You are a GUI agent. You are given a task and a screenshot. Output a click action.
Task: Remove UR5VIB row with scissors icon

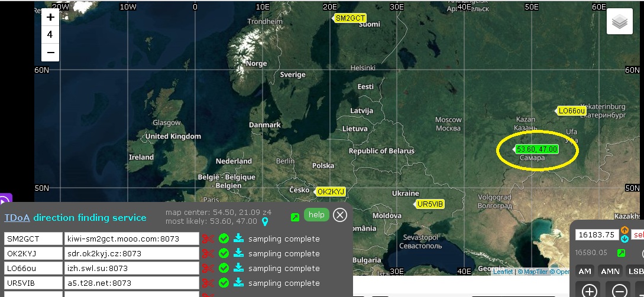(x=208, y=283)
